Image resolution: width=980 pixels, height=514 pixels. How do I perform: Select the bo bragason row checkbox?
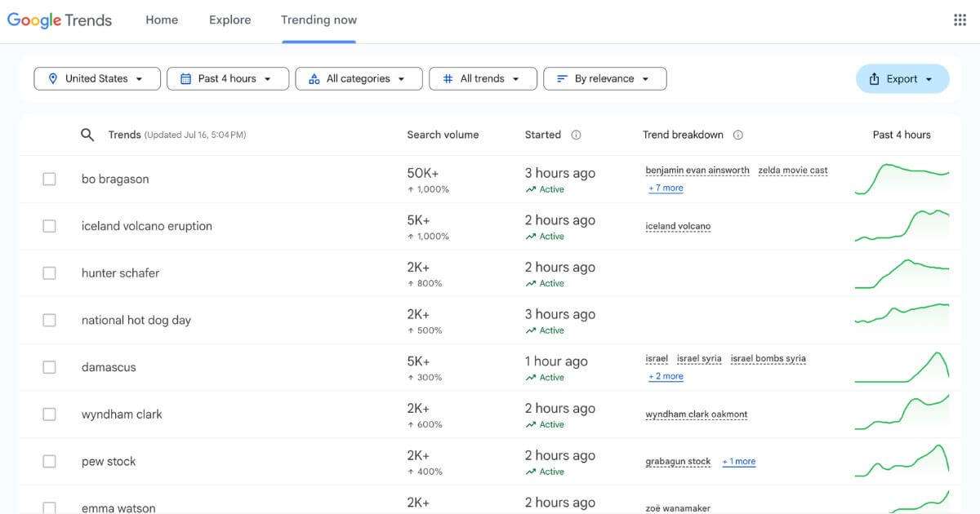[49, 178]
